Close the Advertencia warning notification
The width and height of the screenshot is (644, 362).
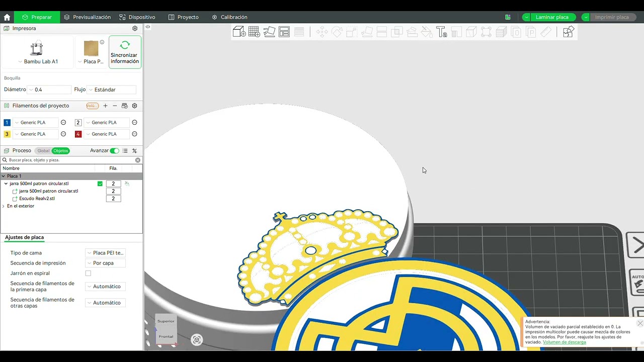coord(639,323)
